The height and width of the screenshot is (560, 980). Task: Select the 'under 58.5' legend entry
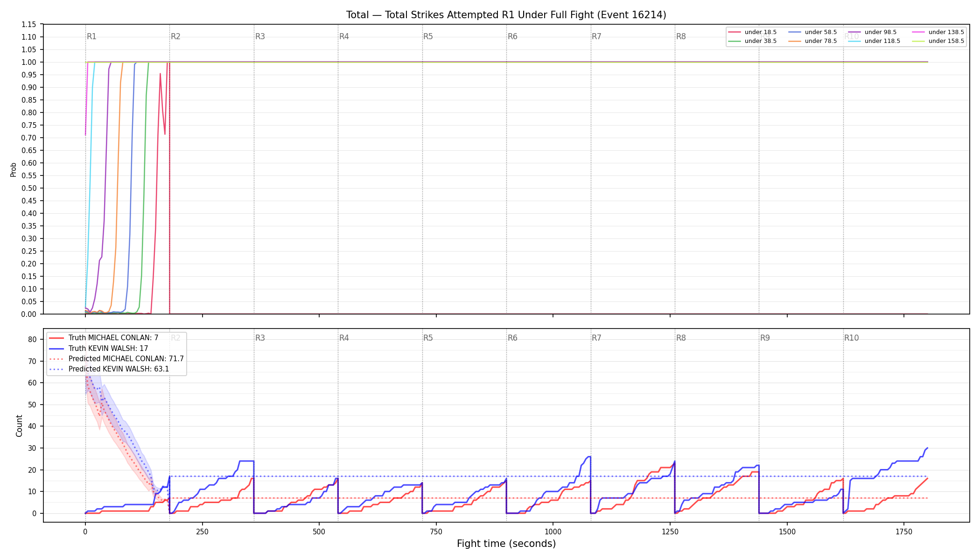[x=813, y=32]
